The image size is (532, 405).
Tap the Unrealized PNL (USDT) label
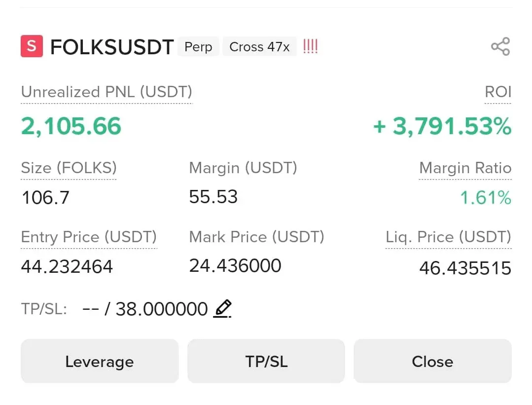click(106, 92)
